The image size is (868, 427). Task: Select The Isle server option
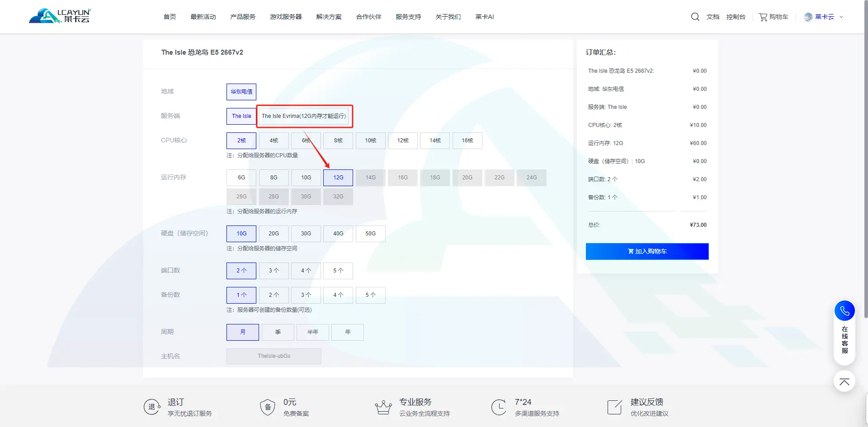[241, 116]
